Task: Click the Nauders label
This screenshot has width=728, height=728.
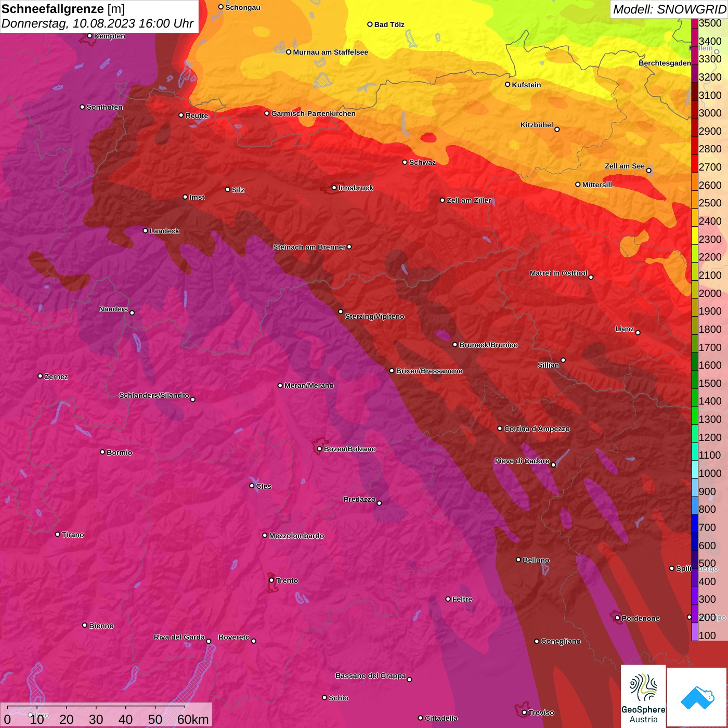Action: point(113,309)
